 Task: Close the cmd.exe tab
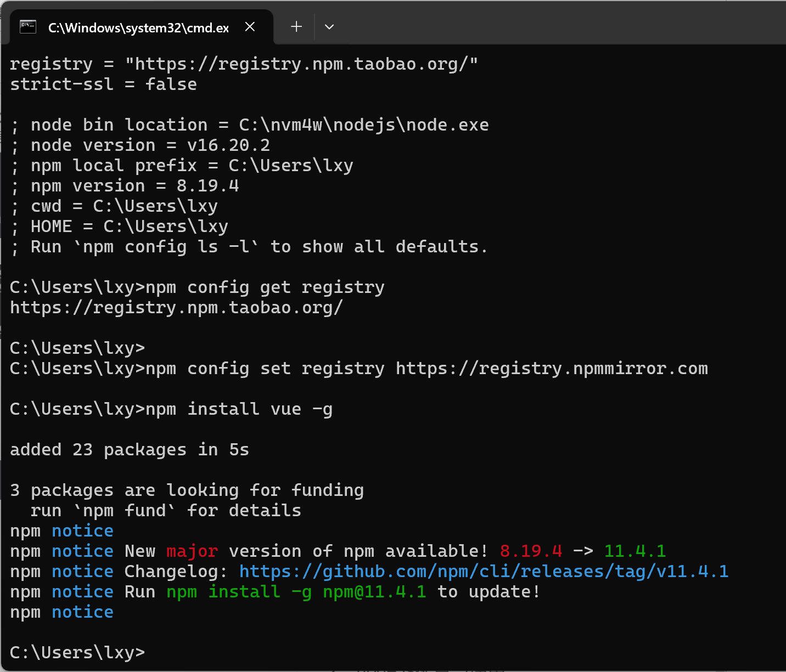coord(250,27)
